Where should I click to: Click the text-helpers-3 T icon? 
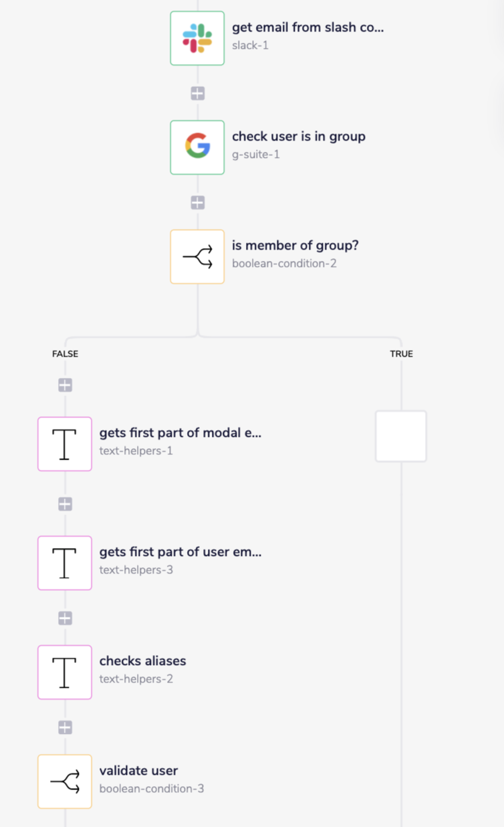tap(65, 563)
